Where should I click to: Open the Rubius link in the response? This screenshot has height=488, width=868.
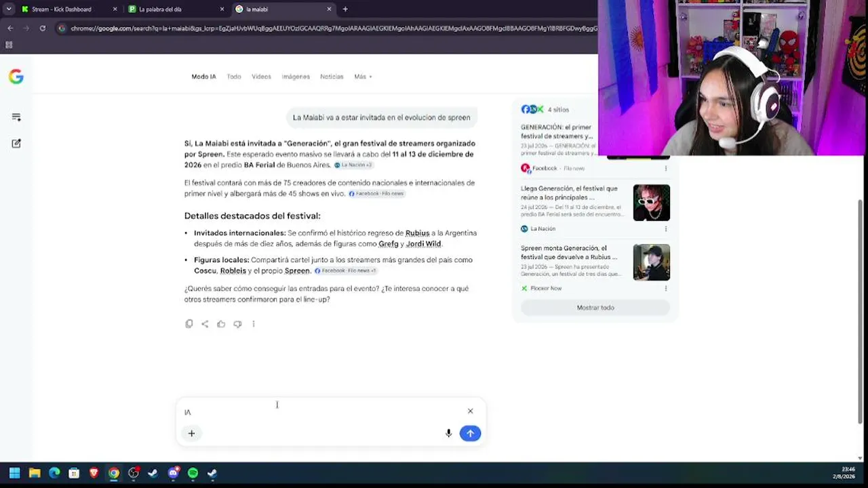(417, 233)
